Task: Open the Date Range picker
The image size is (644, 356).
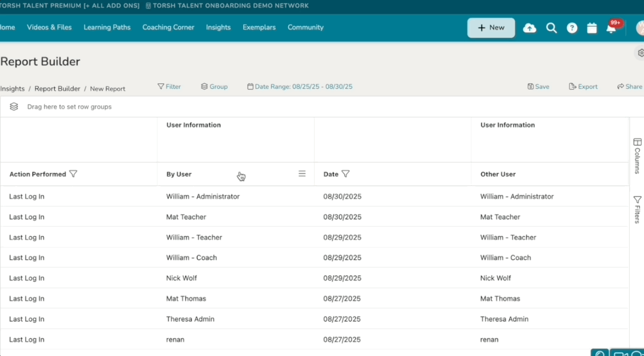Action: [x=300, y=87]
